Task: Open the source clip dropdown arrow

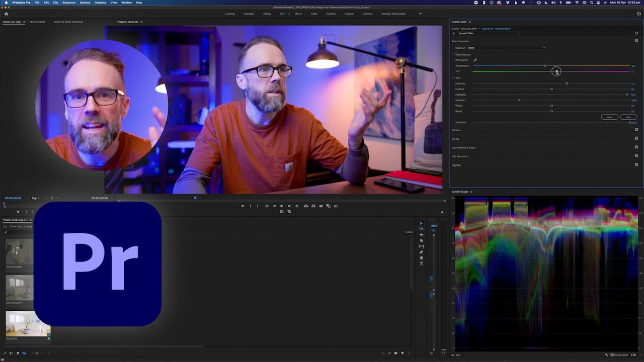Action: pyautogui.click(x=479, y=29)
